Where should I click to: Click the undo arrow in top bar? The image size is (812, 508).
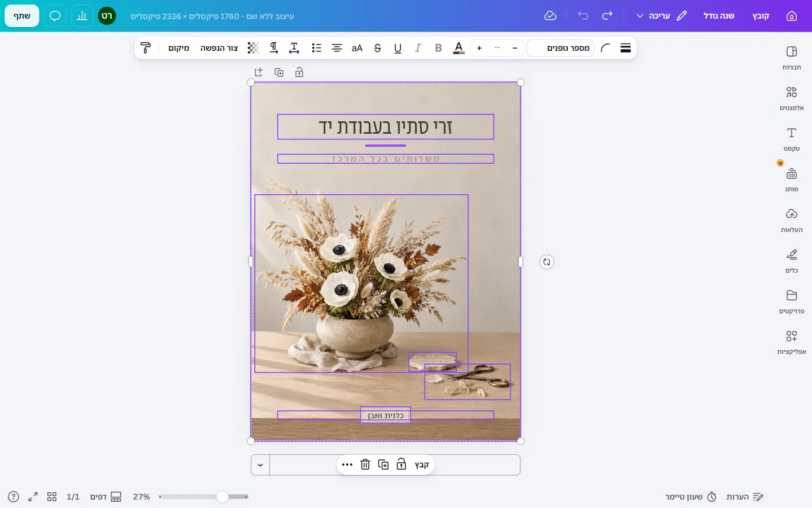coord(583,16)
